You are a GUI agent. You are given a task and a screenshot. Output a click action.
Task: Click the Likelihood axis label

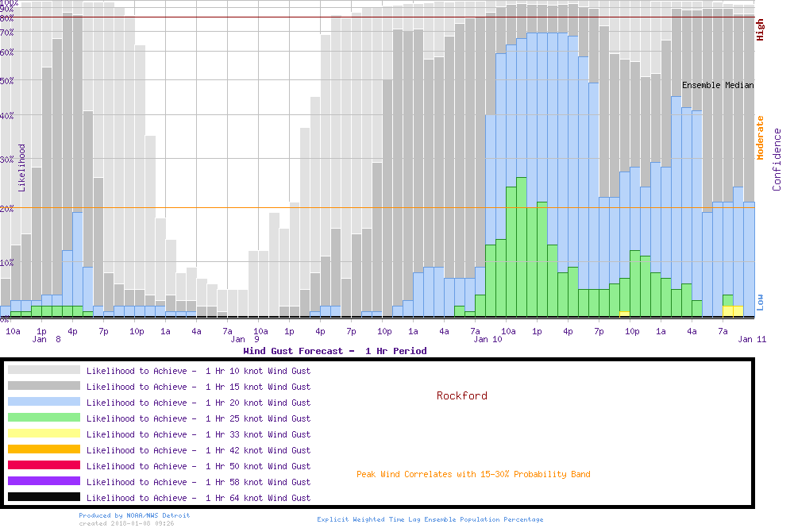(22, 168)
